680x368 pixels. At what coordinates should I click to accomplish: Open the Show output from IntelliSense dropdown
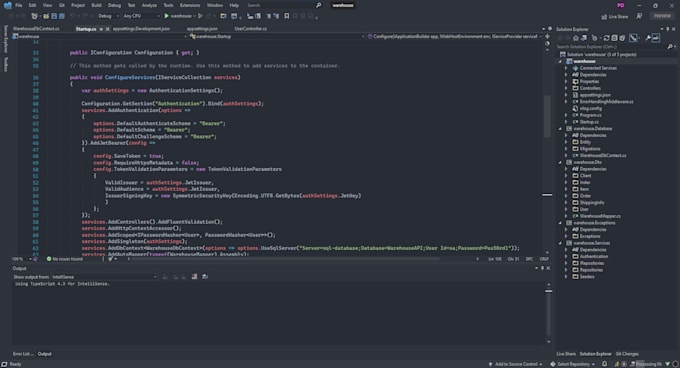(104, 277)
